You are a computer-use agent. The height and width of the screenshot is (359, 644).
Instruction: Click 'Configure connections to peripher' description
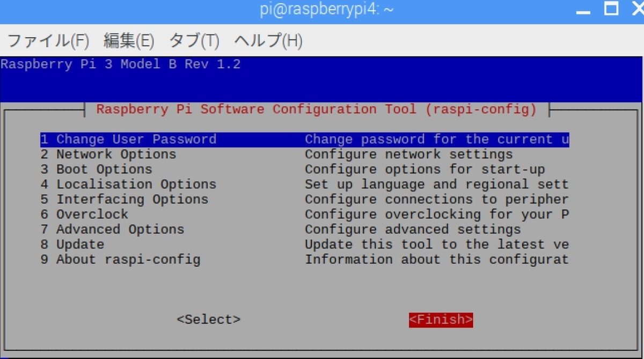click(437, 200)
